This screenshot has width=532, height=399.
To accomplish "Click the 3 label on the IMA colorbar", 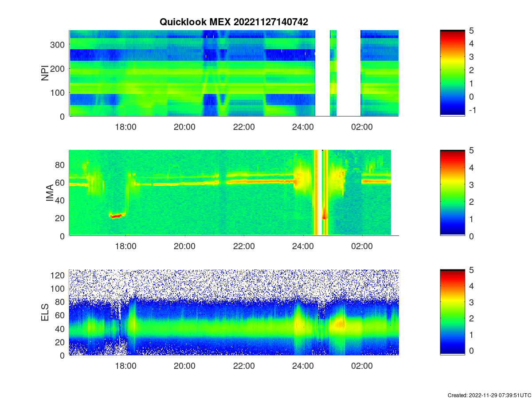I will pos(471,184).
